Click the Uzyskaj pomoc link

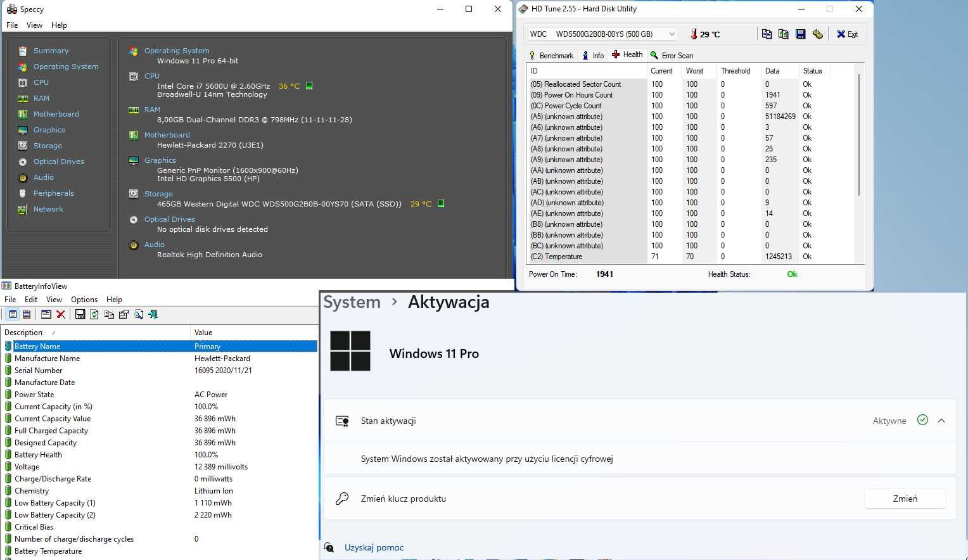374,547
